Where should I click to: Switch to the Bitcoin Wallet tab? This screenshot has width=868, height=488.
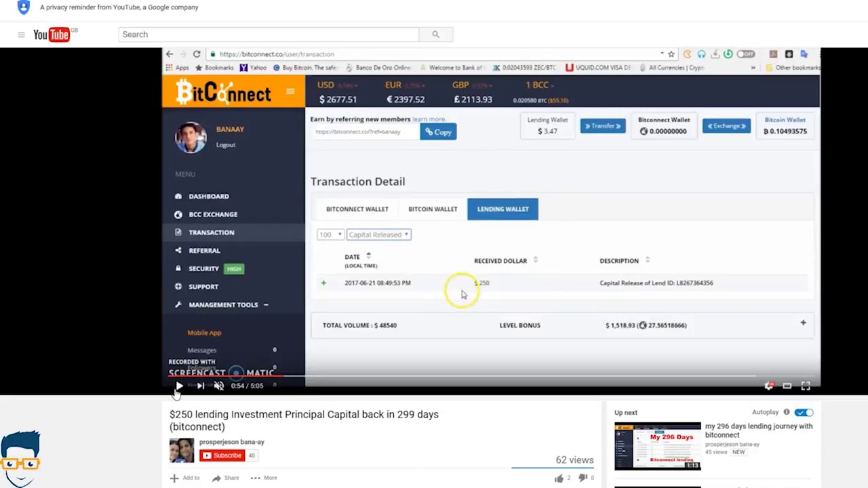pyautogui.click(x=433, y=209)
